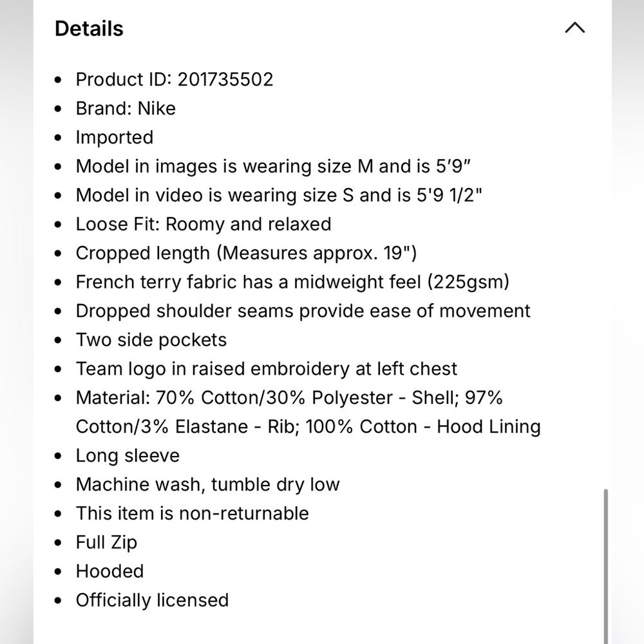
Task: Click the Team logo embroidery line
Action: pyautogui.click(x=267, y=369)
